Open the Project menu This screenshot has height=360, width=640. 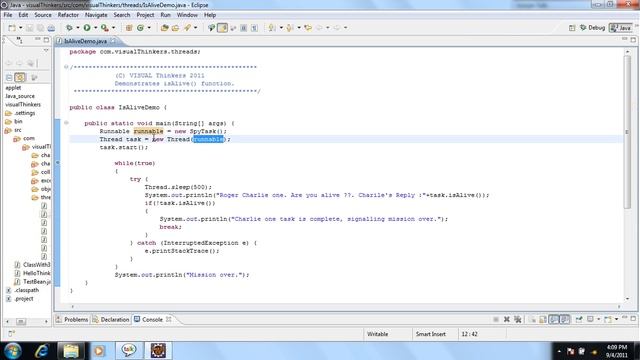(145, 15)
